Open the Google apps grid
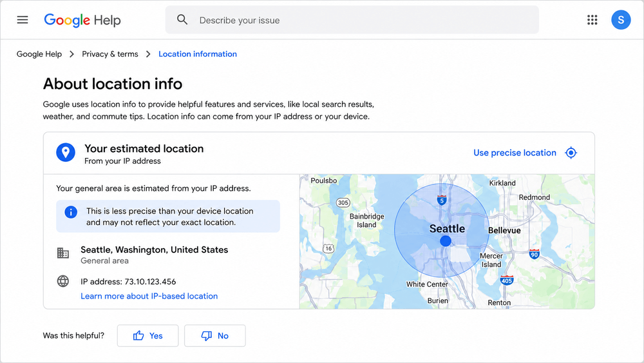Viewport: 644px width, 363px height. 592,20
